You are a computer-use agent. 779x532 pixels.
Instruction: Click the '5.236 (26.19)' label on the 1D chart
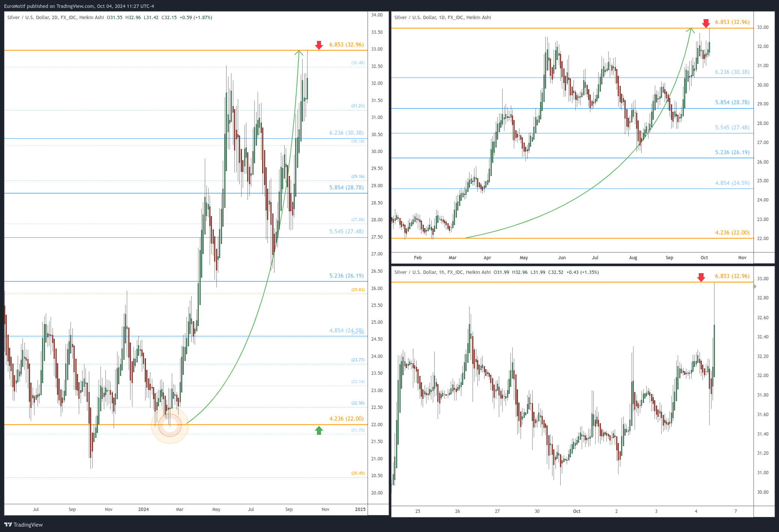pyautogui.click(x=732, y=152)
